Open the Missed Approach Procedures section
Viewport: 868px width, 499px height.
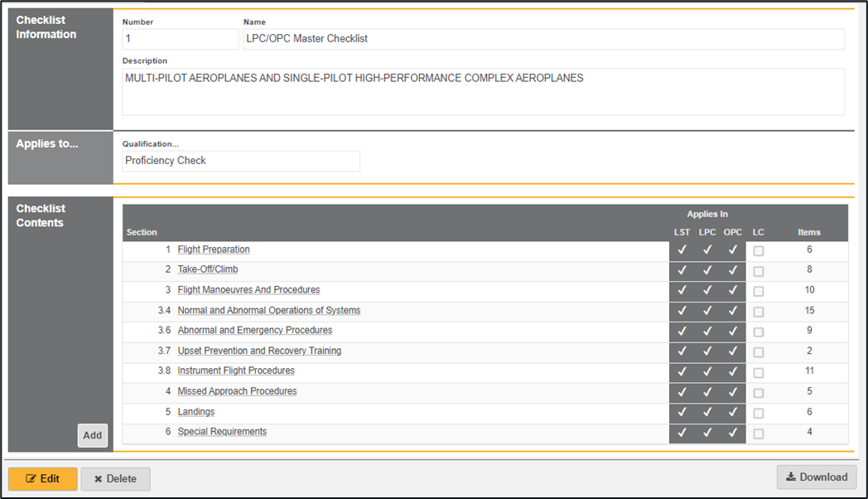pyautogui.click(x=237, y=391)
